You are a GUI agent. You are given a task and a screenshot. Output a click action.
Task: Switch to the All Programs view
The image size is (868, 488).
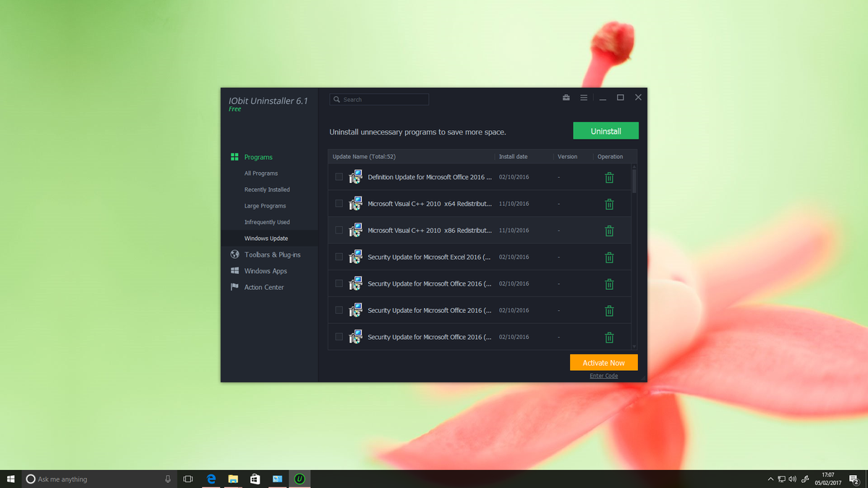coord(260,174)
